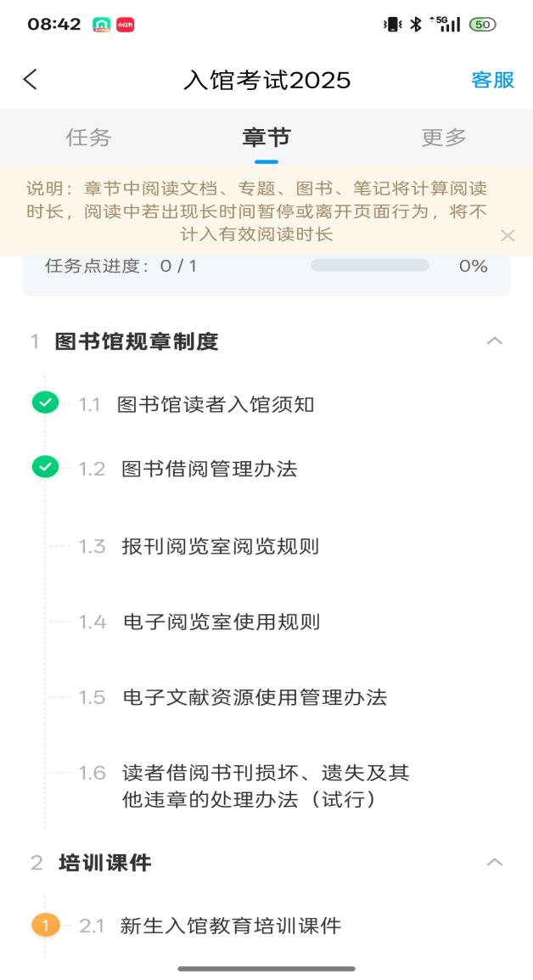The width and height of the screenshot is (533, 980).
Task: Dismiss the reading-time notice banner
Action: click(x=508, y=235)
